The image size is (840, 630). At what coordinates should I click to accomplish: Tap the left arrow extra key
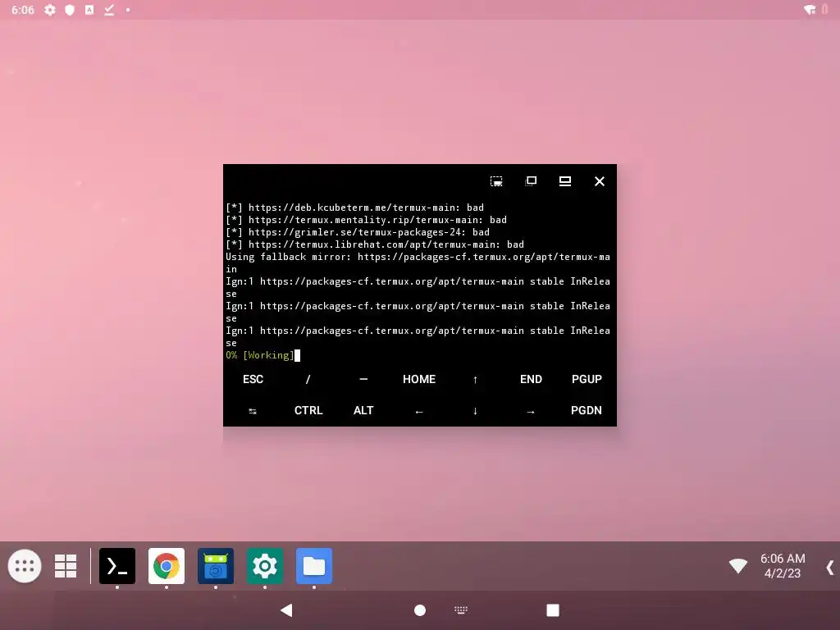click(419, 411)
